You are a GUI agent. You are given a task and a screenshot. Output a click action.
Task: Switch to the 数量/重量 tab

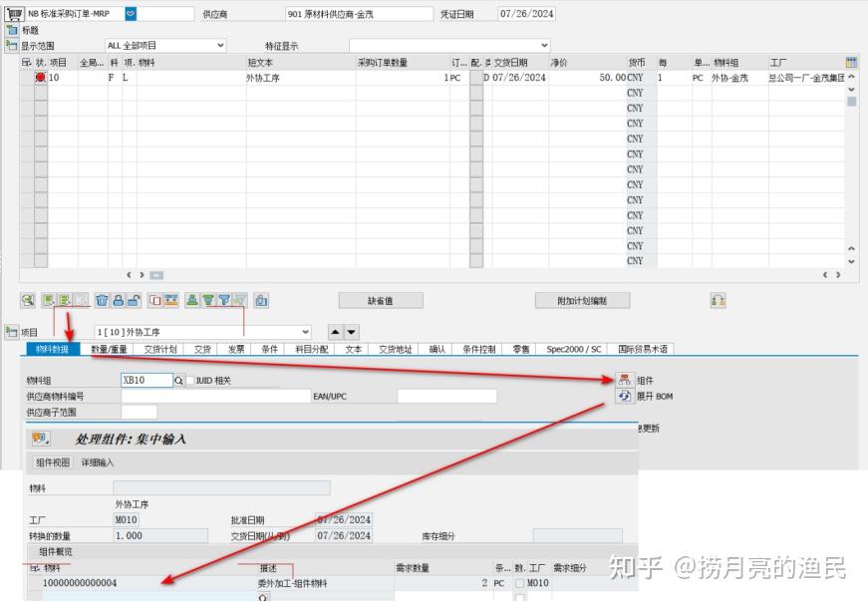coord(109,349)
